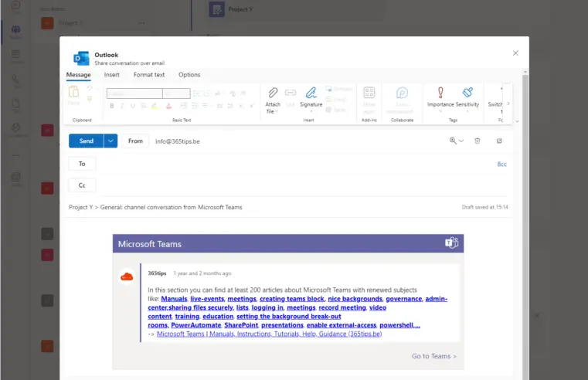Image resolution: width=588 pixels, height=380 pixels.
Task: Close the Outlook share dialog with X
Action: point(515,53)
